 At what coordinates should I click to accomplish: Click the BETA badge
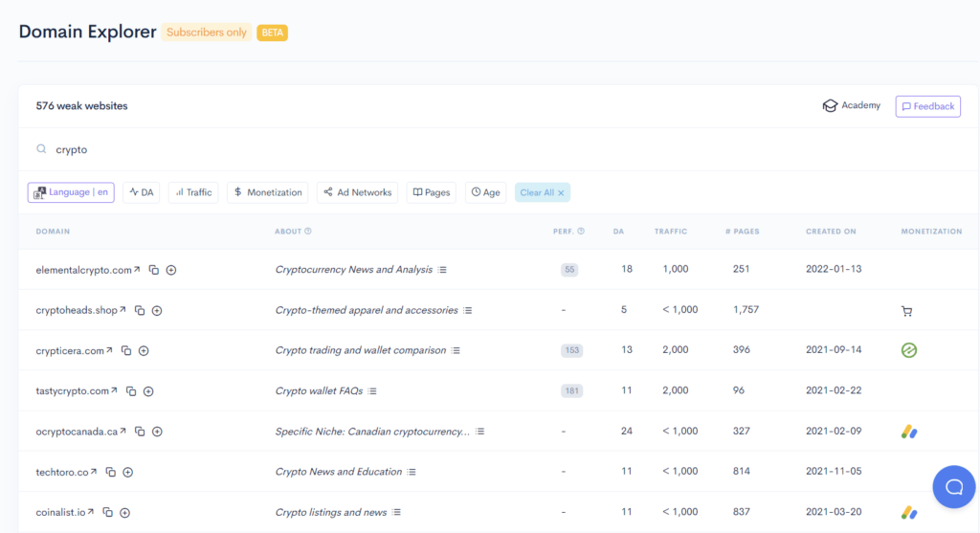(x=273, y=33)
